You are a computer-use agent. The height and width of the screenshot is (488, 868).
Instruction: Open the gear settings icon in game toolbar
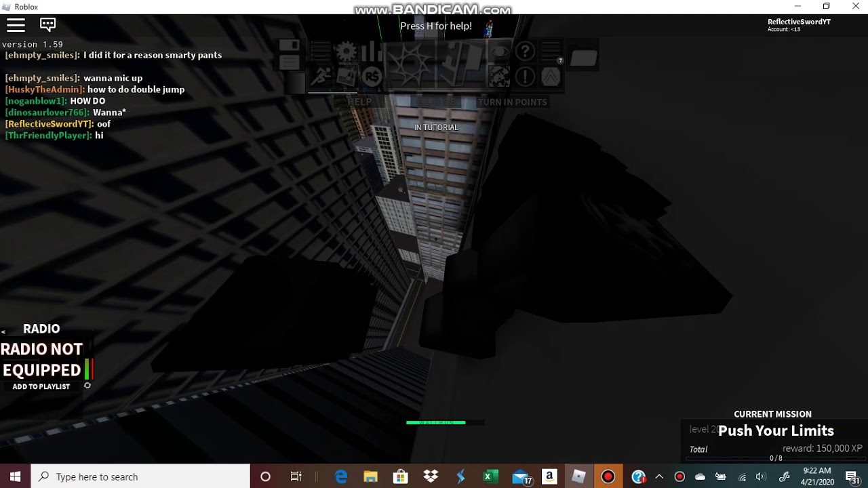[347, 52]
